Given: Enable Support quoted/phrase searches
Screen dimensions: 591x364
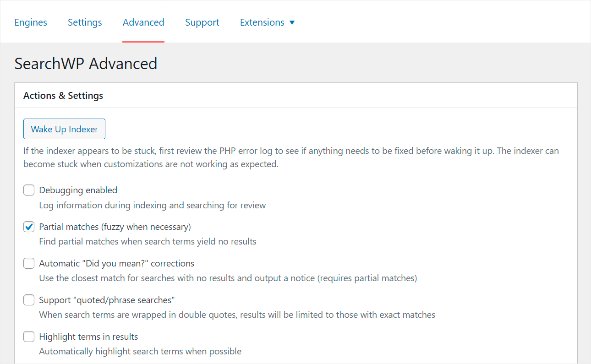Looking at the screenshot, I should point(28,299).
